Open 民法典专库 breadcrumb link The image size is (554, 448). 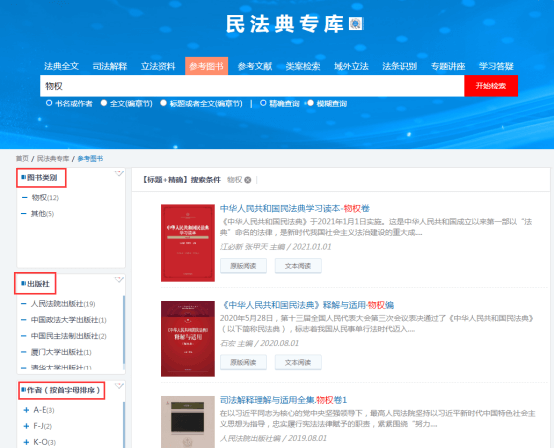click(53, 159)
